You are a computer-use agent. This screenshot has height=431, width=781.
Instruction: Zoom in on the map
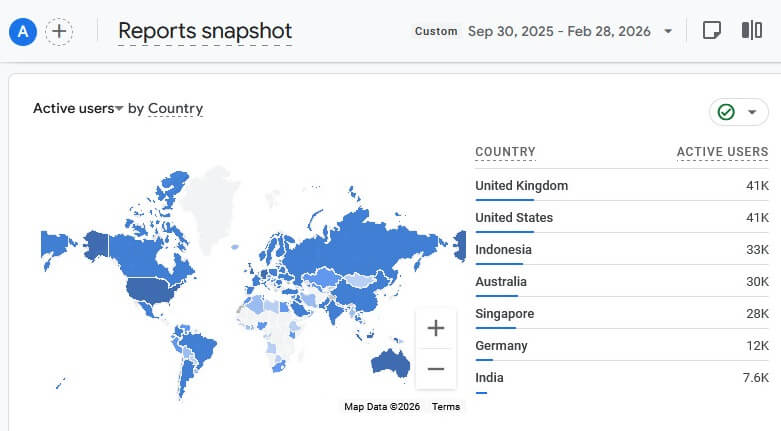coord(436,328)
